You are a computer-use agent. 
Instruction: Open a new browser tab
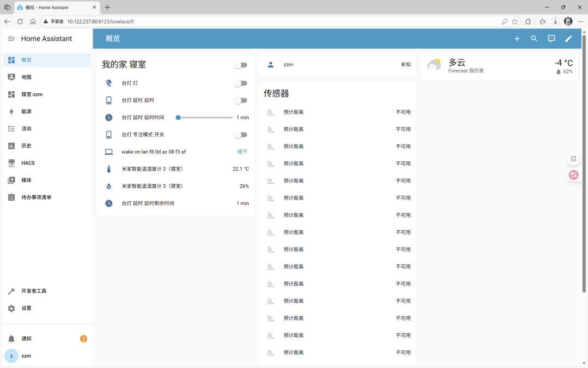(x=107, y=7)
